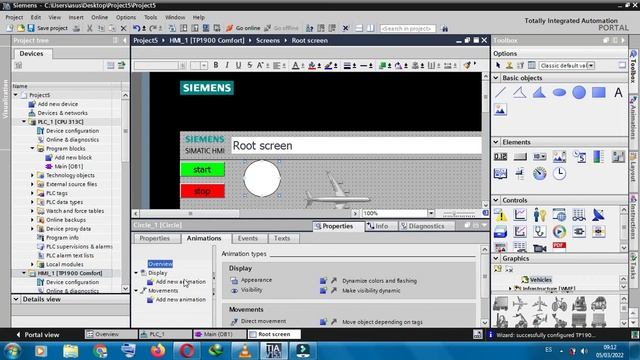Open fill background color picker
640x360 pixels.
(x=312, y=65)
